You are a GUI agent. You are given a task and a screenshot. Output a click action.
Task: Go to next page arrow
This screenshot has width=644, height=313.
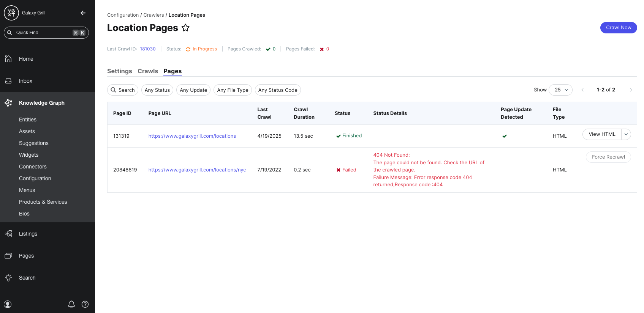pyautogui.click(x=631, y=90)
